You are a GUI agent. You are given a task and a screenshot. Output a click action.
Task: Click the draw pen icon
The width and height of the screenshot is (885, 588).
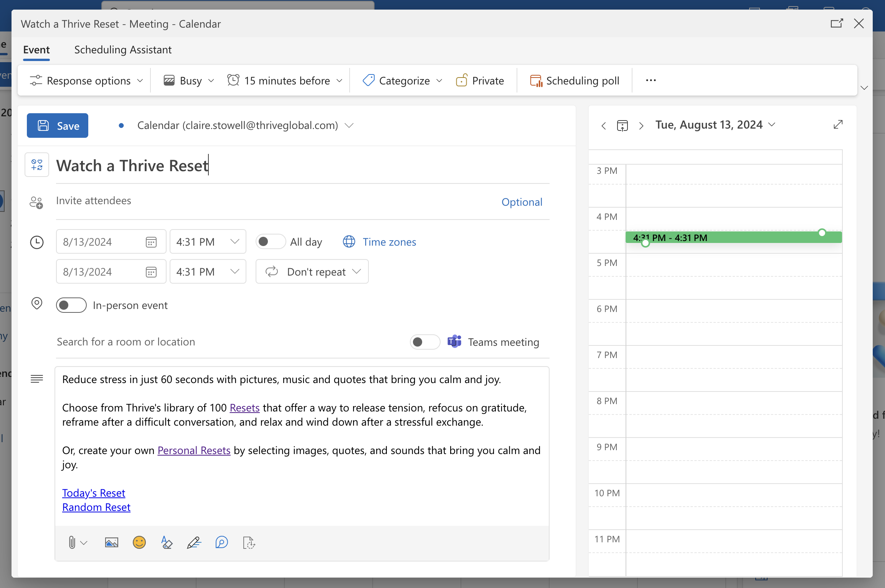pyautogui.click(x=194, y=543)
